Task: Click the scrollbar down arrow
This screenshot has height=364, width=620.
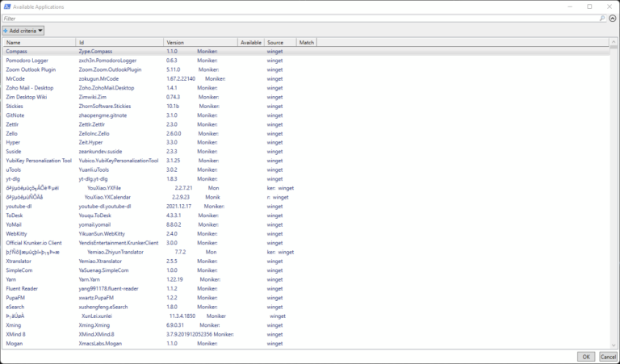Action: coord(614,345)
